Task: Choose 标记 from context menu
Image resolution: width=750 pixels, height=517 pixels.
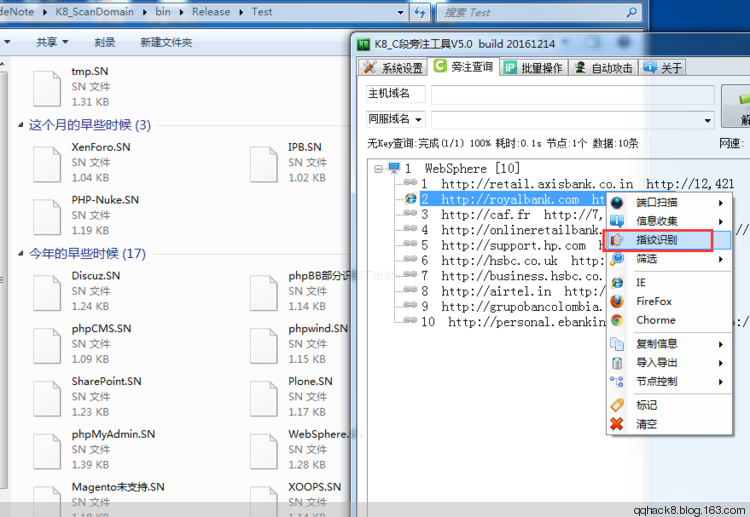Action: pos(670,405)
